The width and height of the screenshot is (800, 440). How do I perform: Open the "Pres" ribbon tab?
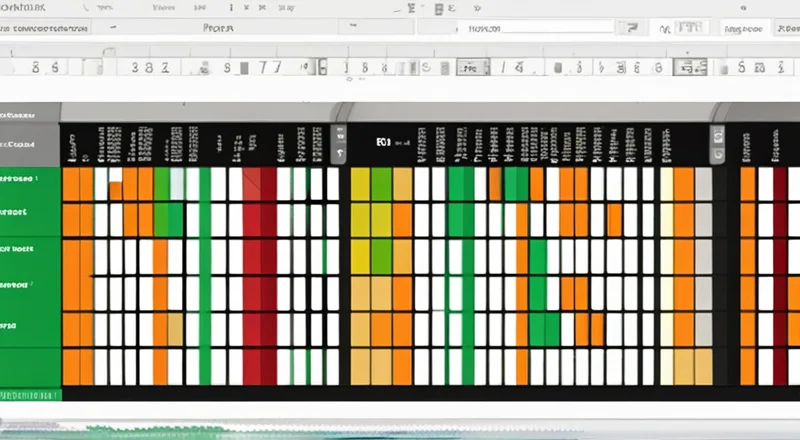[218, 30]
